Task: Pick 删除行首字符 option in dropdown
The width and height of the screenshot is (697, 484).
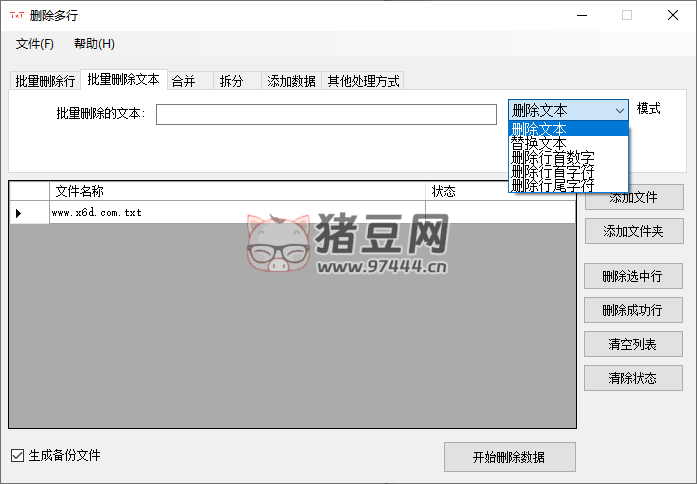Action: coord(552,171)
